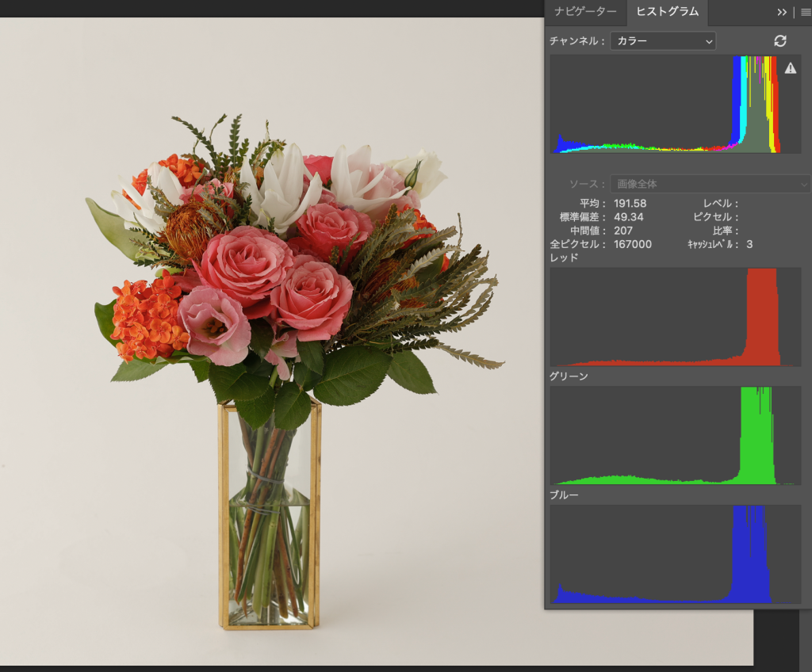
Task: Click the blue channel (ブルー) histogram
Action: coord(675,554)
